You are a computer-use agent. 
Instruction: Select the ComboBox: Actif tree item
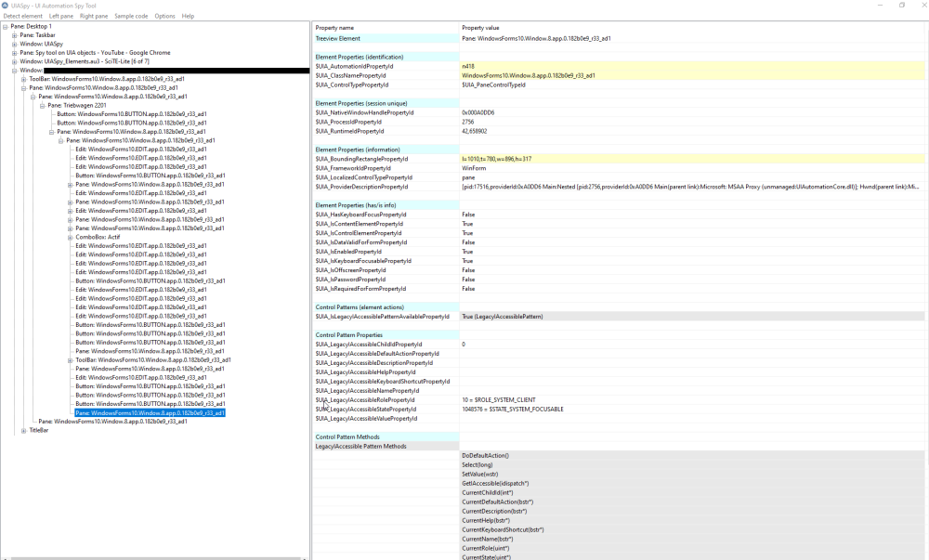98,237
